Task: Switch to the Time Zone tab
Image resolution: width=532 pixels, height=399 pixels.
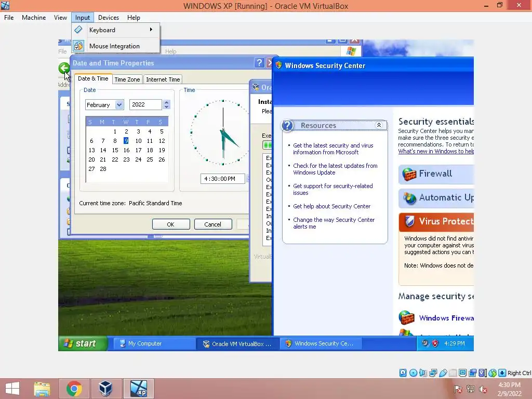Action: [127, 79]
